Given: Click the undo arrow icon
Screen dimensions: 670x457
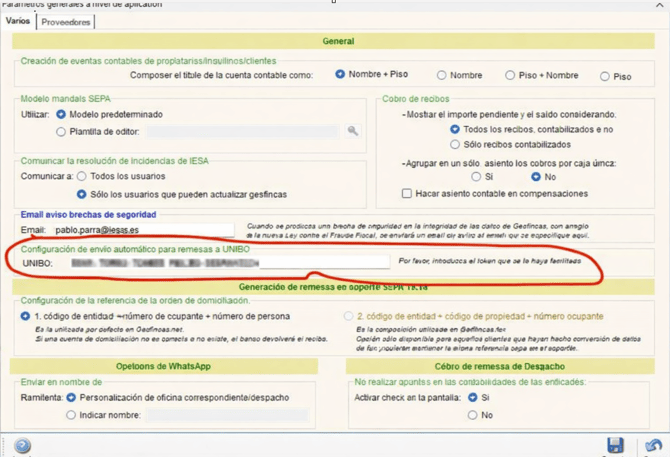Looking at the screenshot, I should click(653, 445).
